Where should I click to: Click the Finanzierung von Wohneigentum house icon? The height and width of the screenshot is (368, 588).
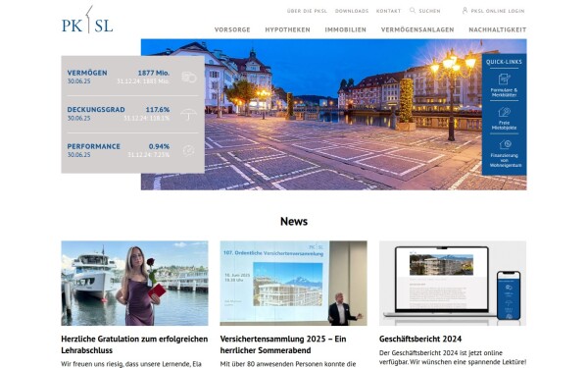pos(505,144)
